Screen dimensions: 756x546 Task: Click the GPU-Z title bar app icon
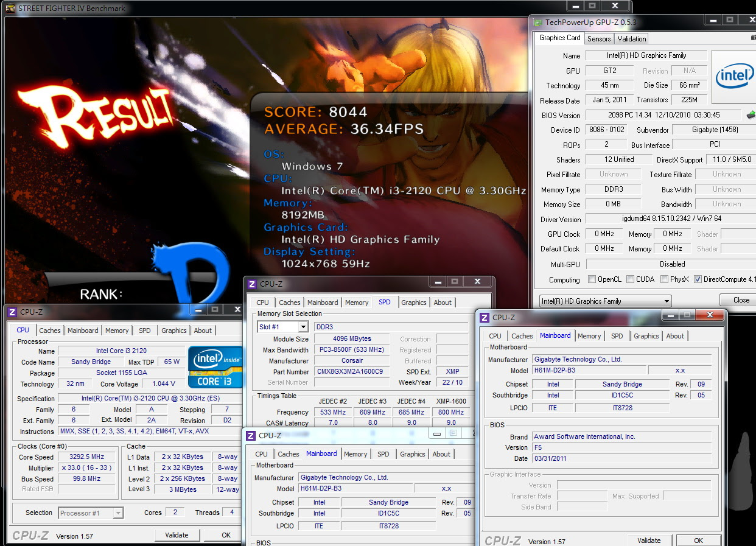[538, 23]
